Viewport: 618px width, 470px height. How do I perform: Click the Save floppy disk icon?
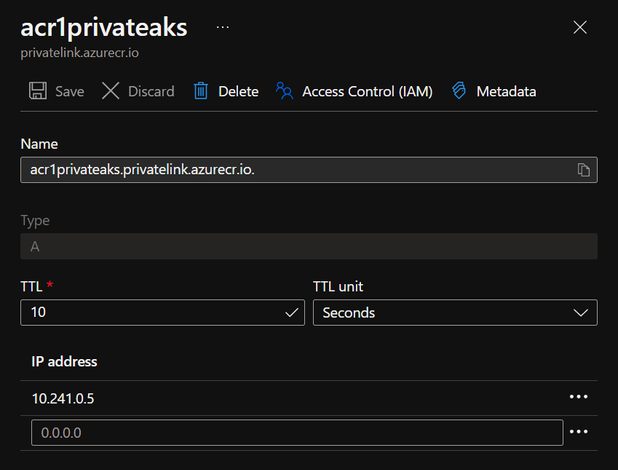coord(38,91)
